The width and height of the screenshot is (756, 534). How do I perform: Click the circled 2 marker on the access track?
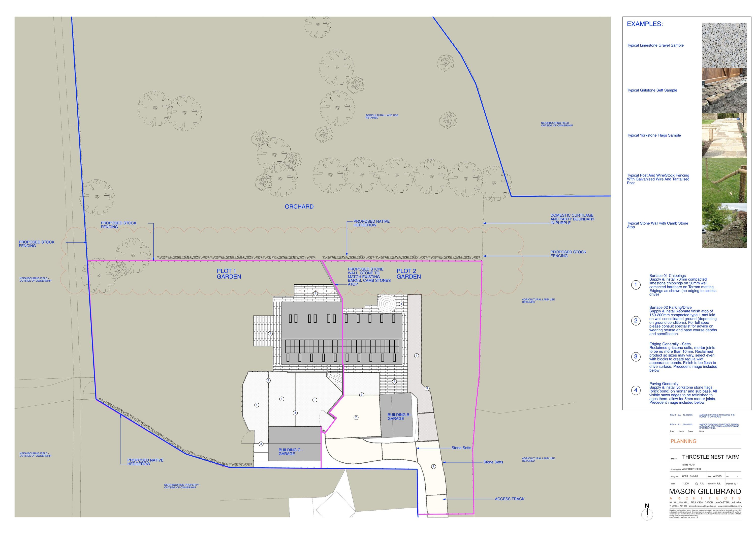433,466
